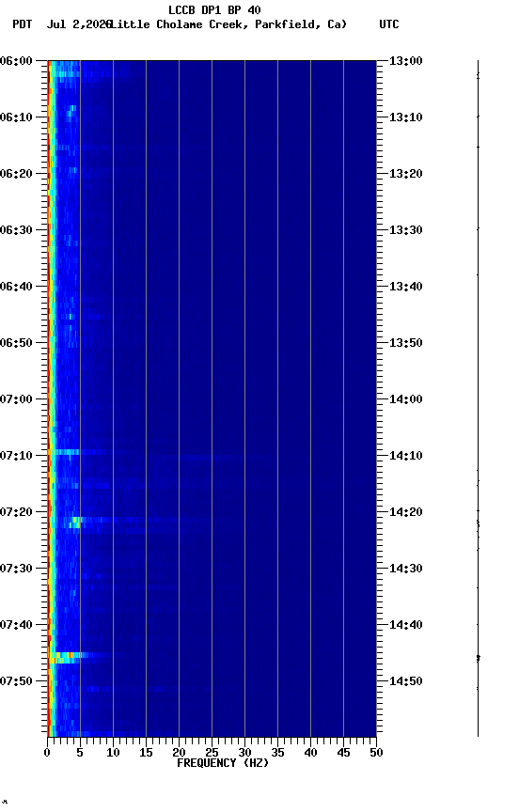This screenshot has width=519, height=812.
Task: Click the 14:00 UTC time label
Action: click(406, 399)
